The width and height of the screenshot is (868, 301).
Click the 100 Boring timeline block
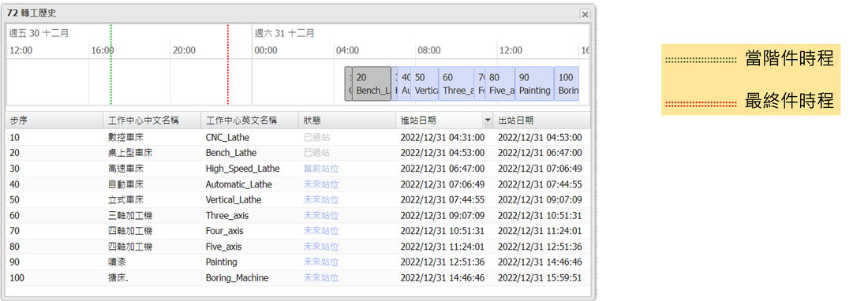pos(567,84)
